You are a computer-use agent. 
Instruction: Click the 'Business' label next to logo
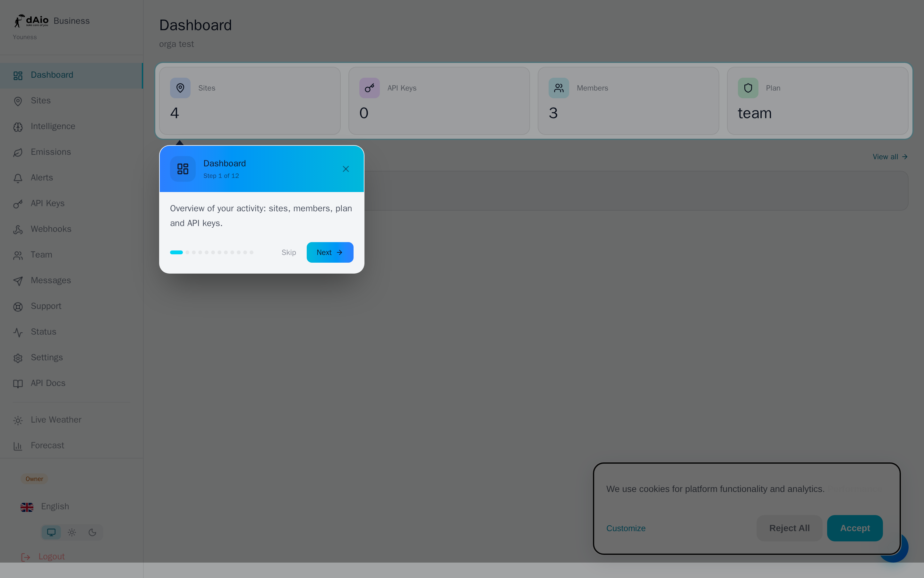pyautogui.click(x=72, y=21)
